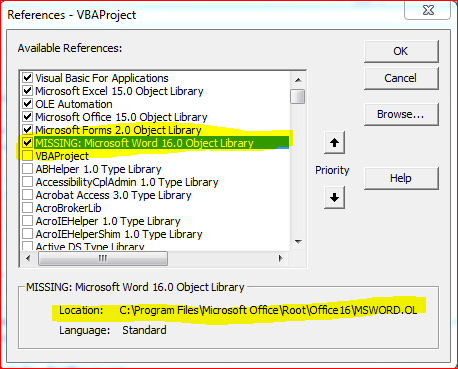458x369 pixels.
Task: Click the list's vertical scroll up arrow
Action: pos(298,80)
